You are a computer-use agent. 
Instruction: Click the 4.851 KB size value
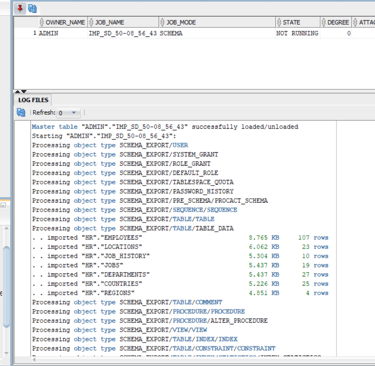point(264,293)
